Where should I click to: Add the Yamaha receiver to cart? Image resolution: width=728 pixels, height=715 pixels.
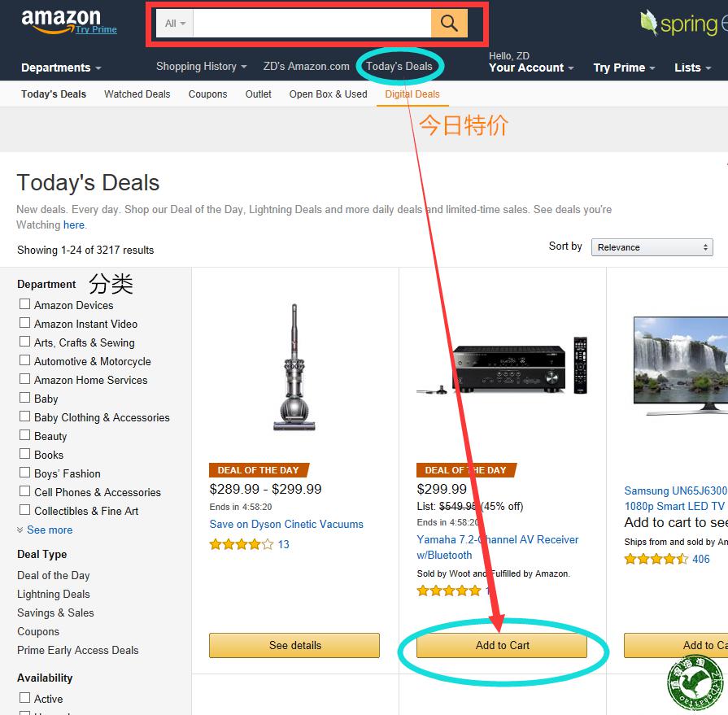click(502, 645)
